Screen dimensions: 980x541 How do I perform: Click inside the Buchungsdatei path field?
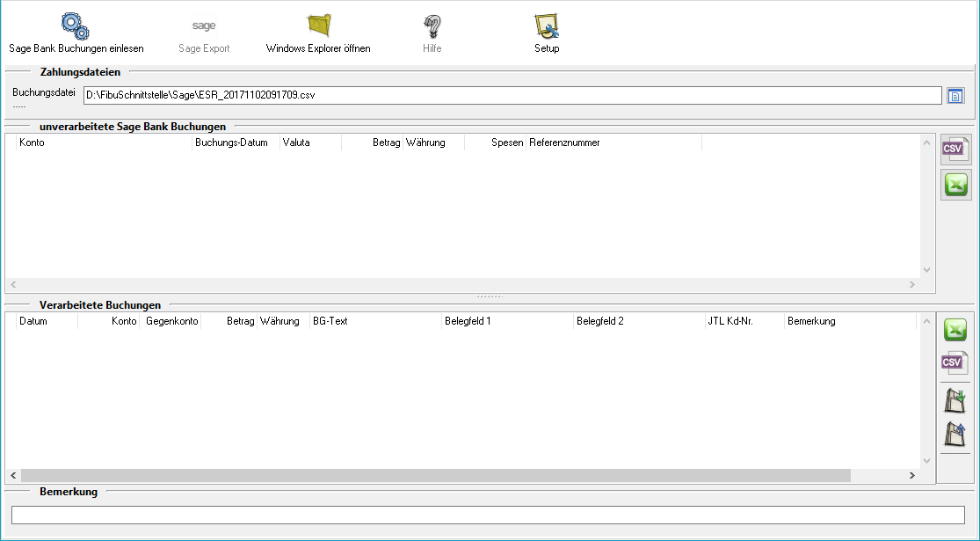pyautogui.click(x=512, y=95)
